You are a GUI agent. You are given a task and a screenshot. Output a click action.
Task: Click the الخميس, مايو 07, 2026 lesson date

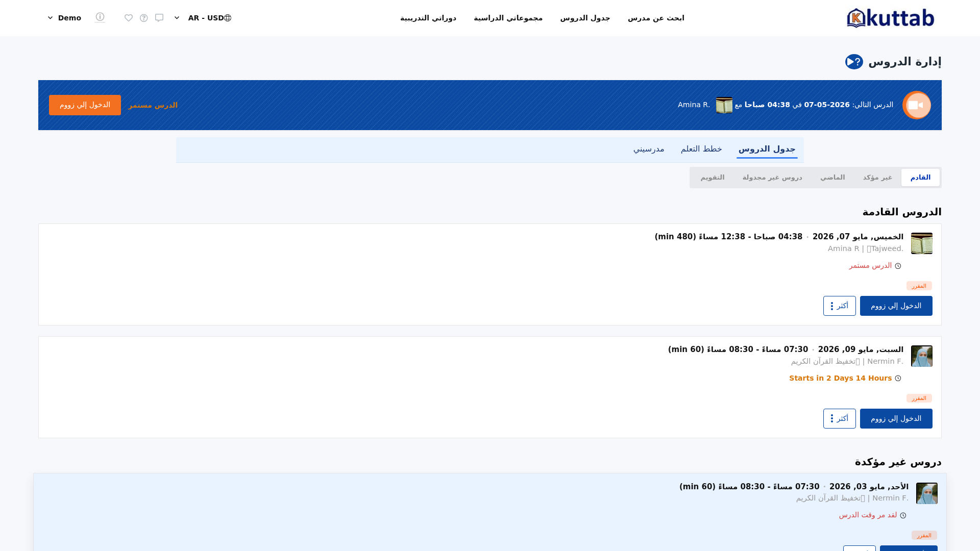coord(857,237)
